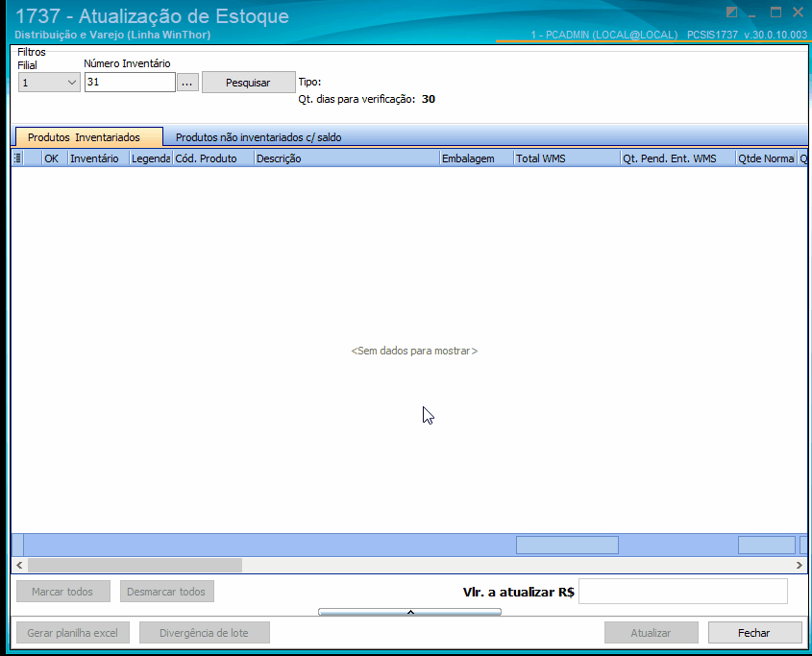The width and height of the screenshot is (812, 656).
Task: Click the Desmarcar todos button
Action: (x=167, y=592)
